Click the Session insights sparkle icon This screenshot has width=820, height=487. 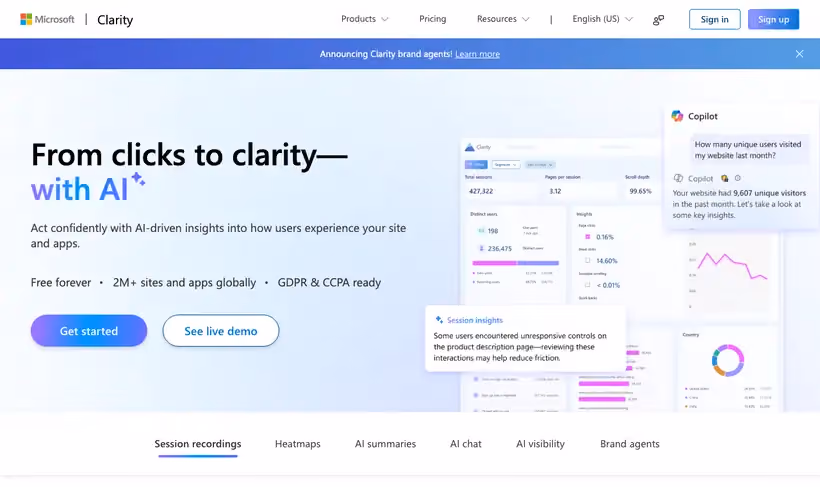pos(439,320)
